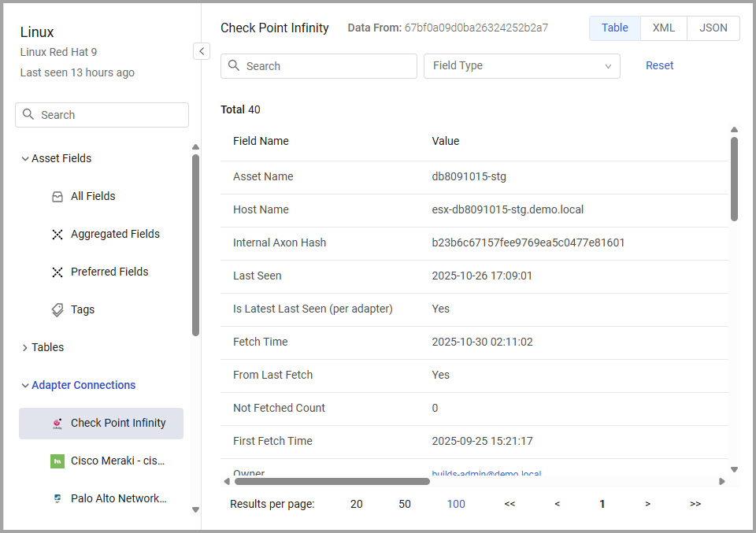
Task: Click the Total 40 count label
Action: [x=240, y=109]
